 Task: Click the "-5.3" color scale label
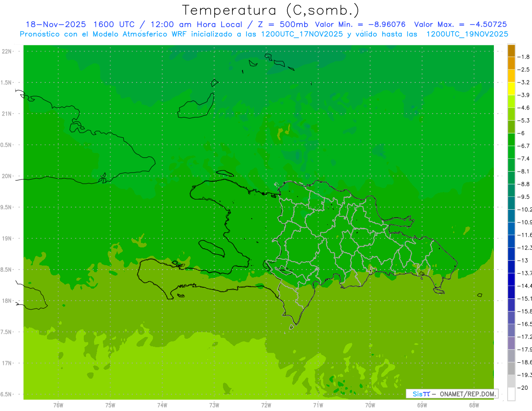pyautogui.click(x=523, y=121)
